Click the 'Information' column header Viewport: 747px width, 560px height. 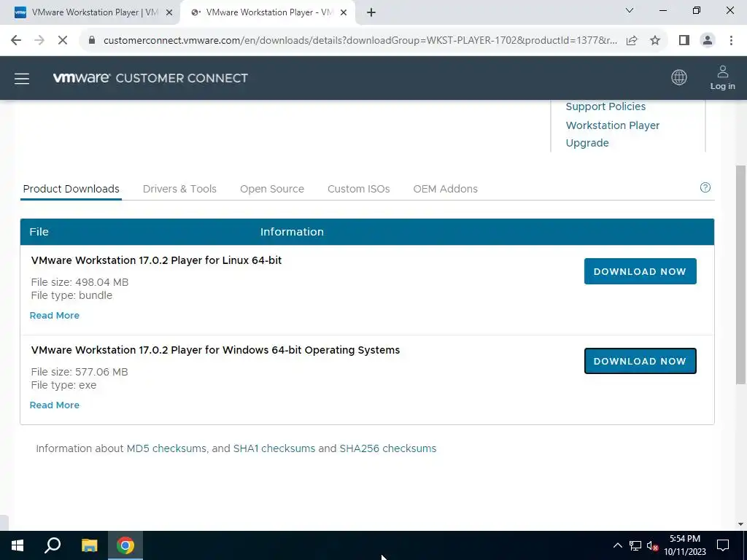tap(292, 232)
